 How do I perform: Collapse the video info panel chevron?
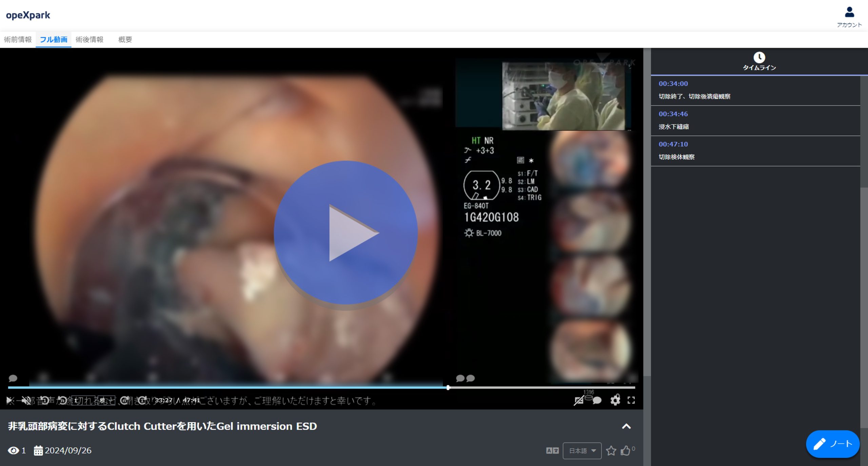(x=626, y=426)
